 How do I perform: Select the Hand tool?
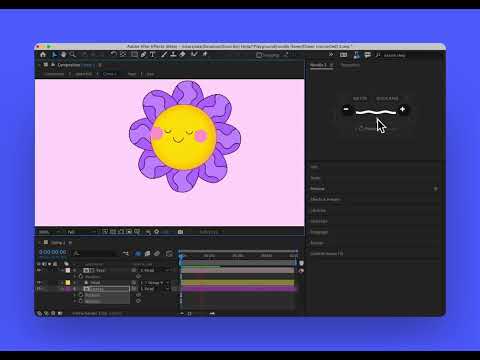point(63,55)
